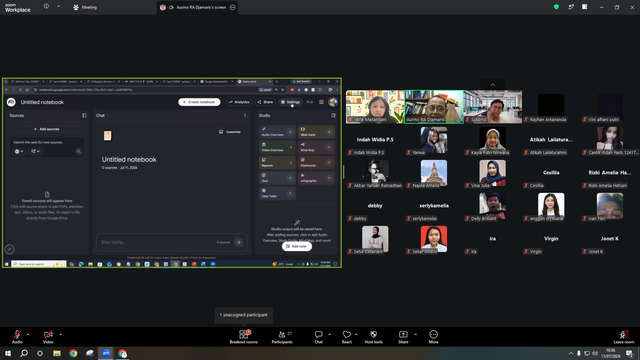Click the Share screen button
Viewport: 640px width, 360px height.
(x=403, y=337)
